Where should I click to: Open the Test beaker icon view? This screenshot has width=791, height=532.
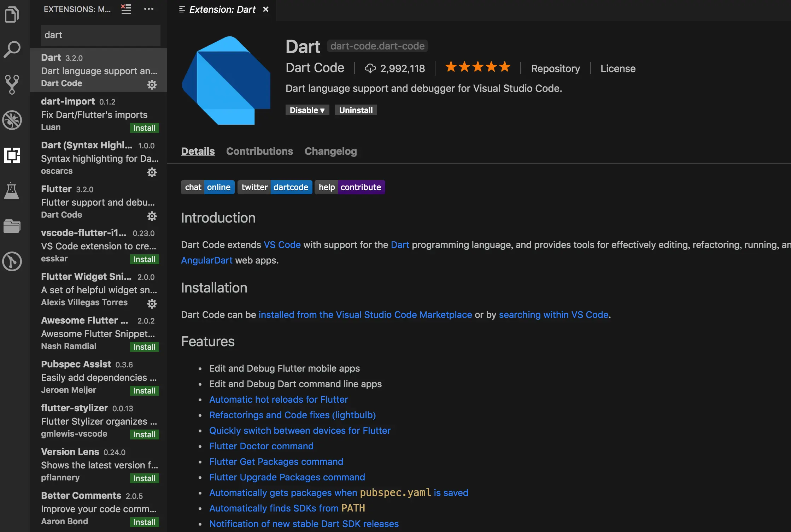12,191
